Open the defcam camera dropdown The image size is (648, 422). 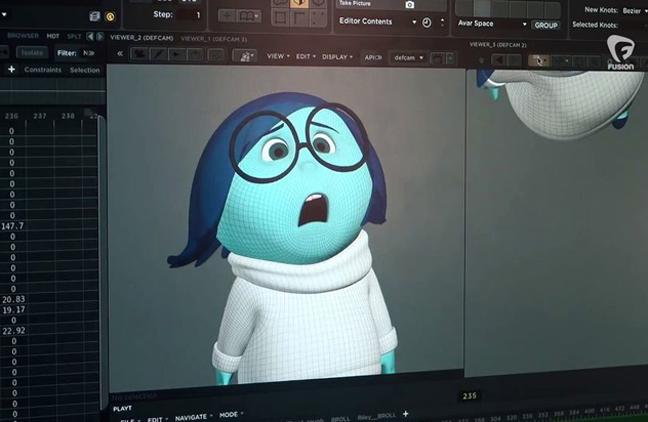[409, 57]
